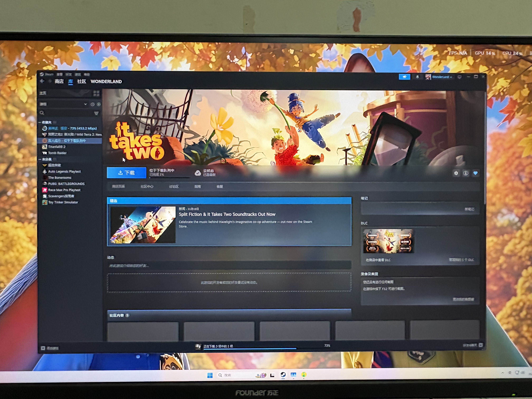The height and width of the screenshot is (399, 532).
Task: Click the PUBG BATTLEGROUNDS game icon
Action: (x=45, y=184)
